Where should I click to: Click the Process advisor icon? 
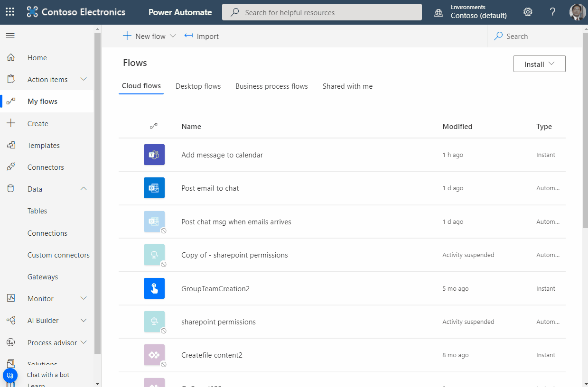point(11,342)
